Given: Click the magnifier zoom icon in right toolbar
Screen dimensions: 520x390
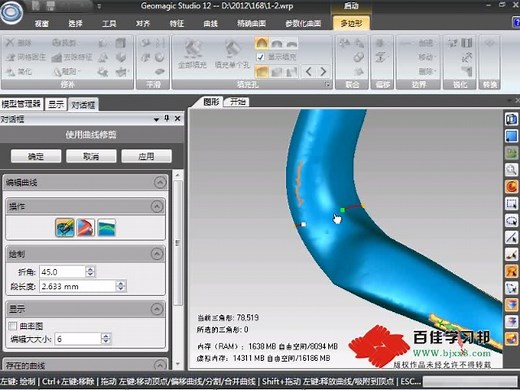Looking at the screenshot, I should pos(511,170).
